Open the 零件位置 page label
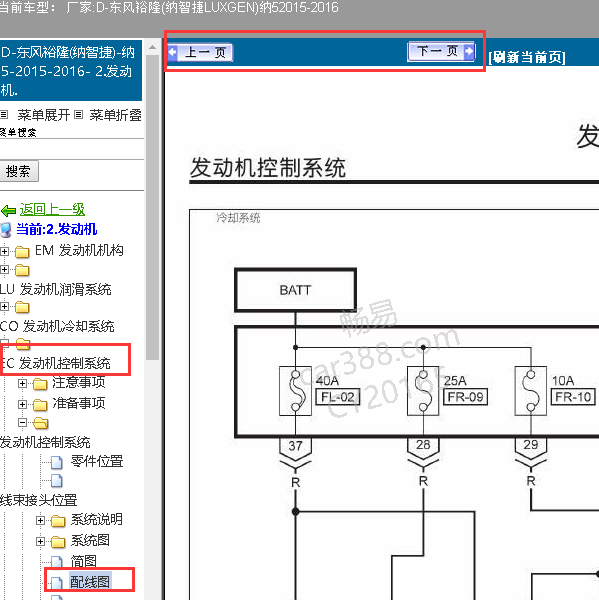Screen dimensions: 599x600 coord(97,461)
